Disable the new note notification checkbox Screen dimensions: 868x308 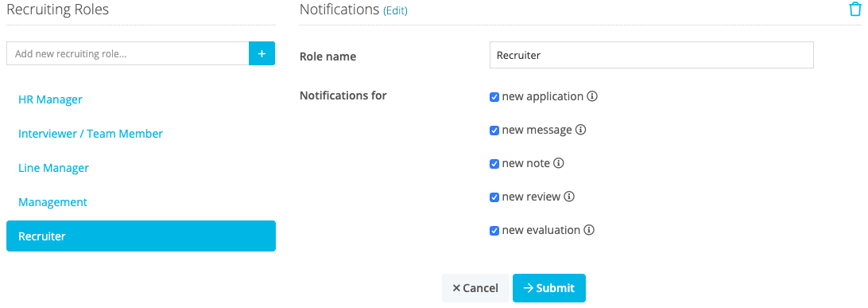[494, 164]
